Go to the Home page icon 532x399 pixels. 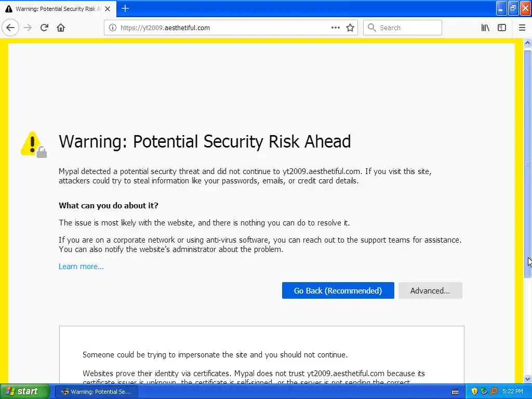(x=61, y=28)
